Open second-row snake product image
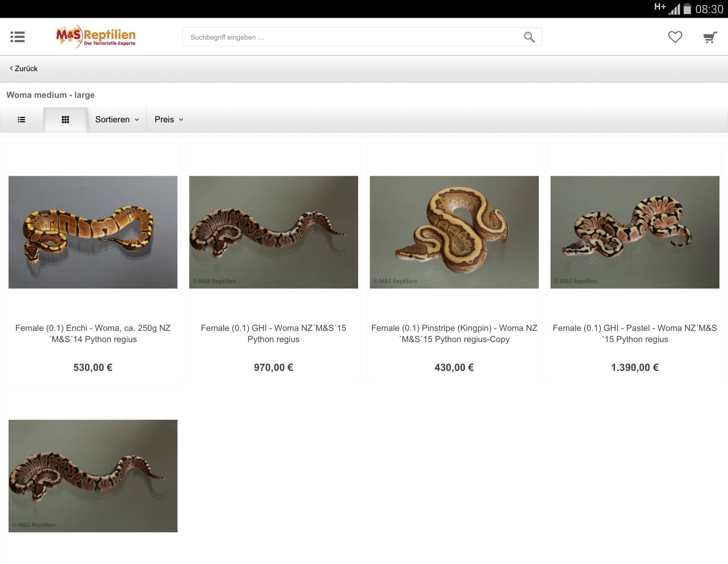Viewport: 728px width, 564px height. 93,476
